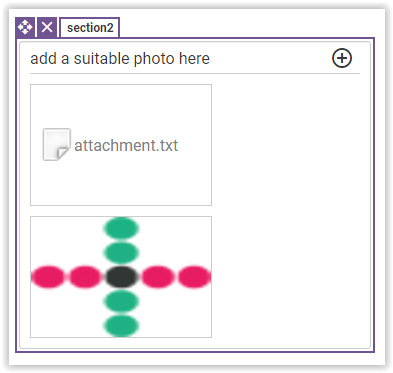Click the section2 move handle icon

coord(25,27)
